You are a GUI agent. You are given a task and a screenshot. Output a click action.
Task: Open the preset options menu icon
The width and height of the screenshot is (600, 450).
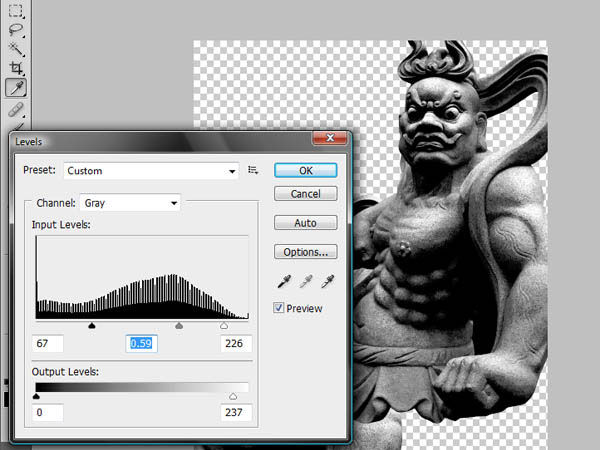pyautogui.click(x=253, y=170)
